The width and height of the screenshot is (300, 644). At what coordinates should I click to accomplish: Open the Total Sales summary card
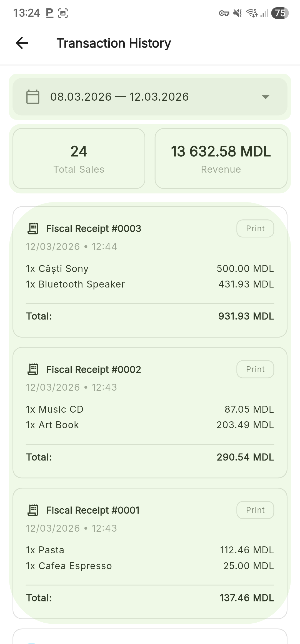tap(79, 158)
